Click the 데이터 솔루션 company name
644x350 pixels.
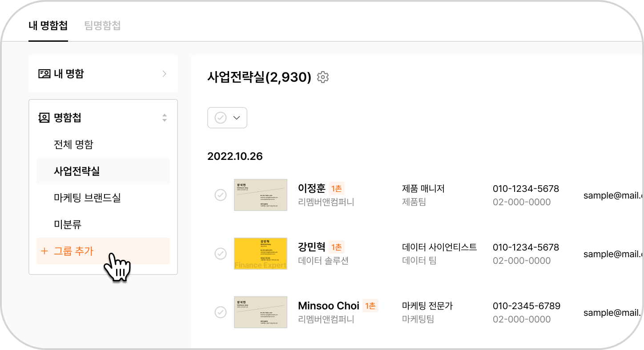coord(323,261)
